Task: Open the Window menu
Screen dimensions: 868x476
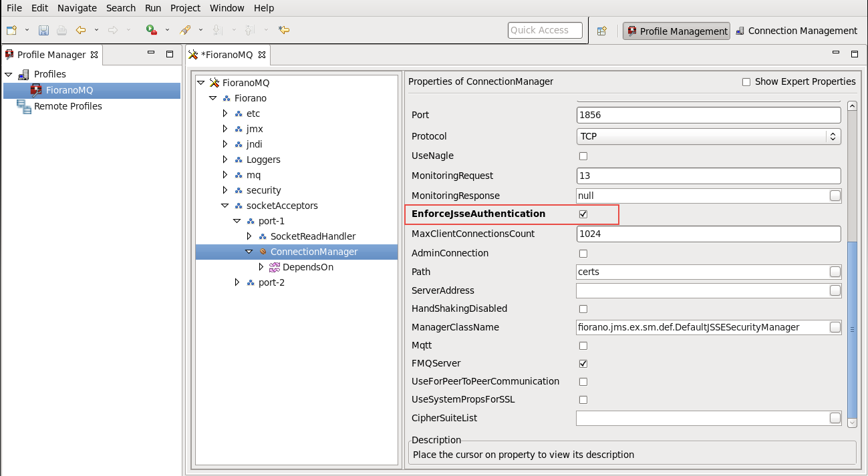Action: [x=227, y=8]
